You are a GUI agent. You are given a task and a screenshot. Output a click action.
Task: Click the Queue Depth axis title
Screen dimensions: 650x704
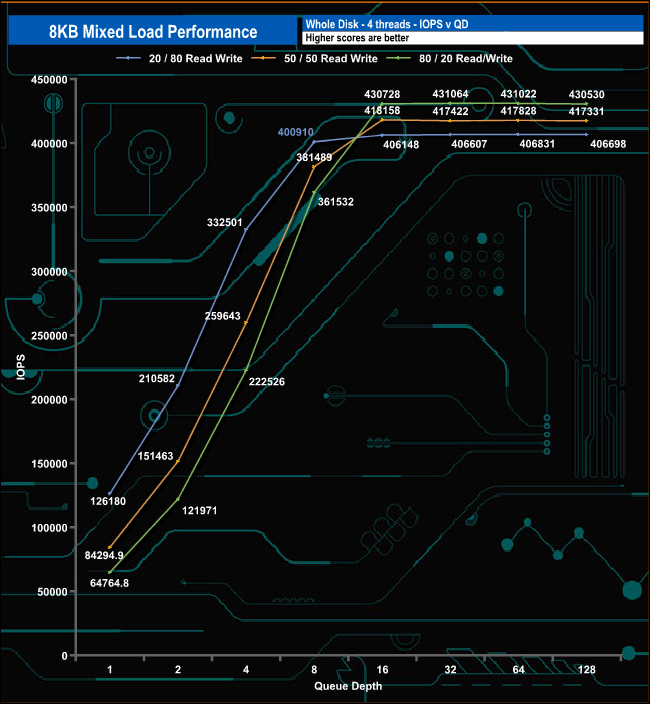tap(348, 686)
